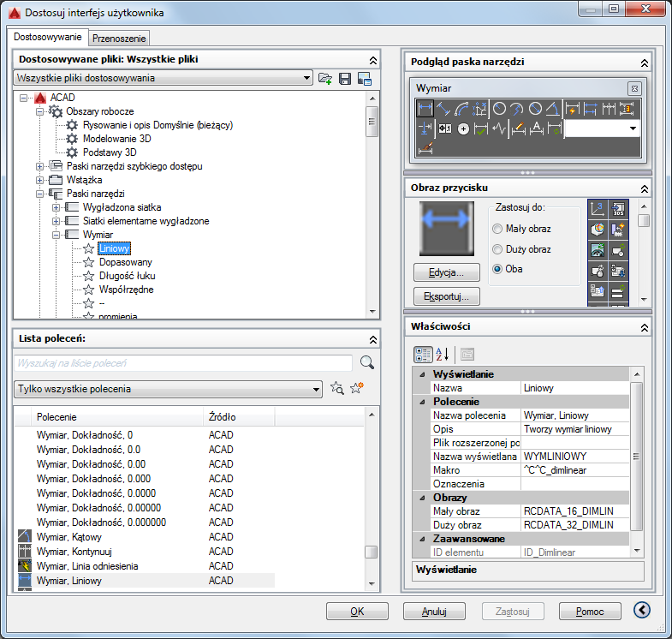This screenshot has height=639, width=672.
Task: Open Wszystkie pliki dostosowywania dropdown
Action: click(306, 78)
